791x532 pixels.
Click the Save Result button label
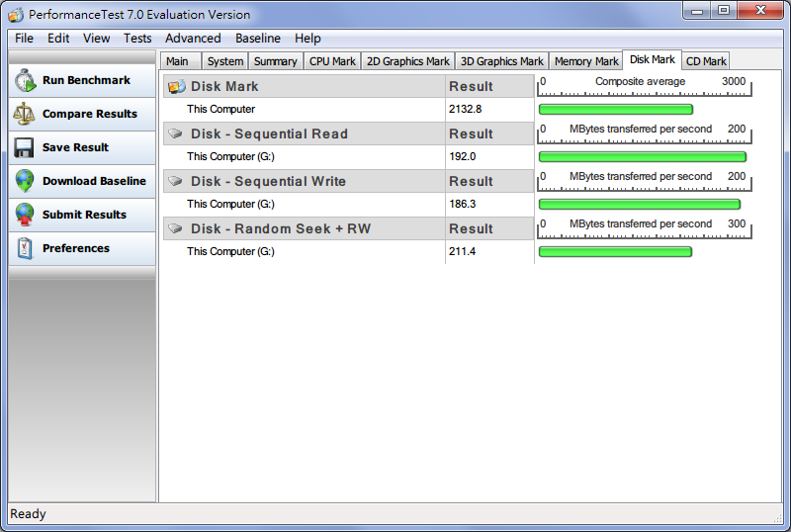coord(76,147)
